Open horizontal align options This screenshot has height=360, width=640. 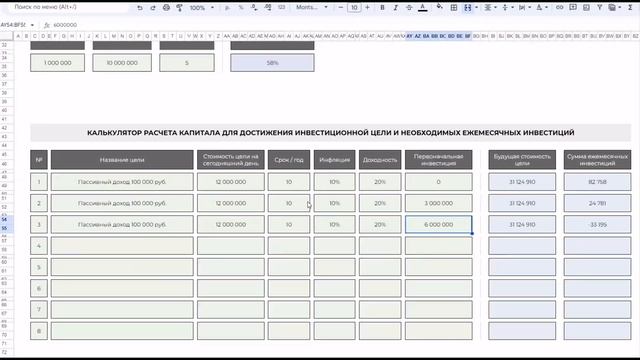tap(487, 7)
